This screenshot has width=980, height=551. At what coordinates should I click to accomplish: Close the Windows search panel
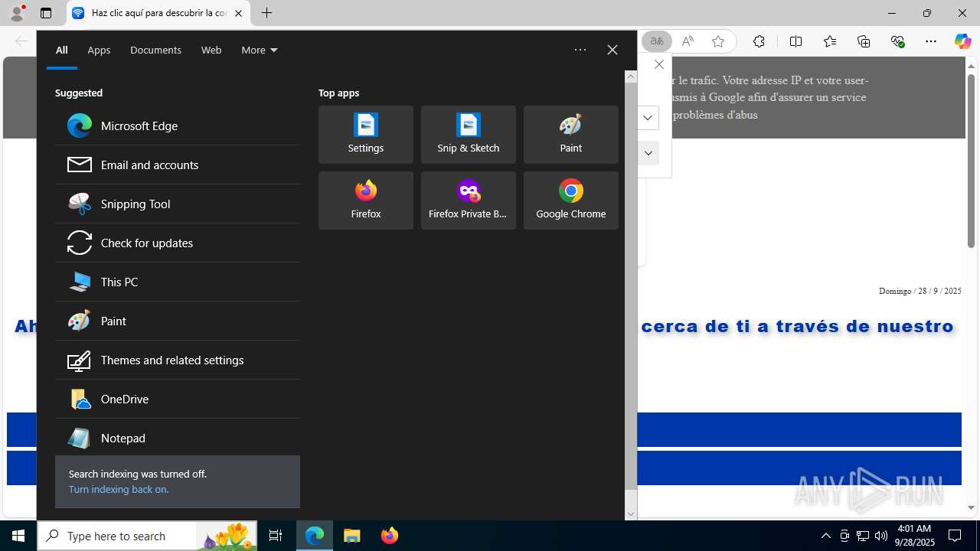click(612, 50)
